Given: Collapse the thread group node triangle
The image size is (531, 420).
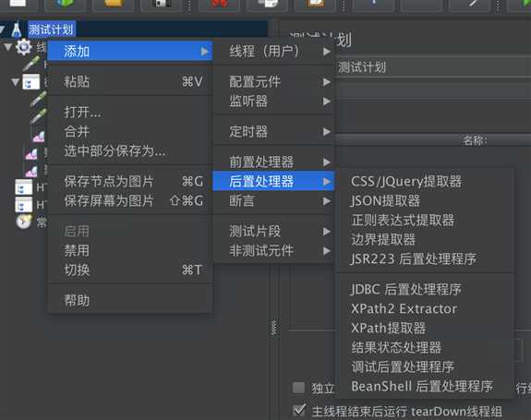Looking at the screenshot, I should pos(7,47).
